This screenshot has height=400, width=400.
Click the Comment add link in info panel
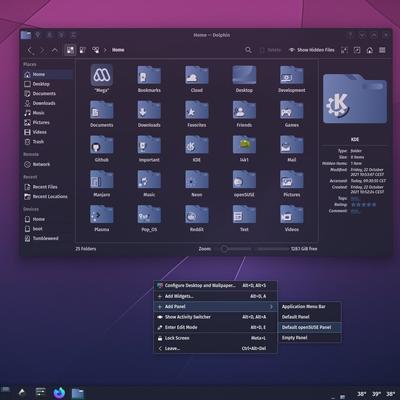coord(355,211)
